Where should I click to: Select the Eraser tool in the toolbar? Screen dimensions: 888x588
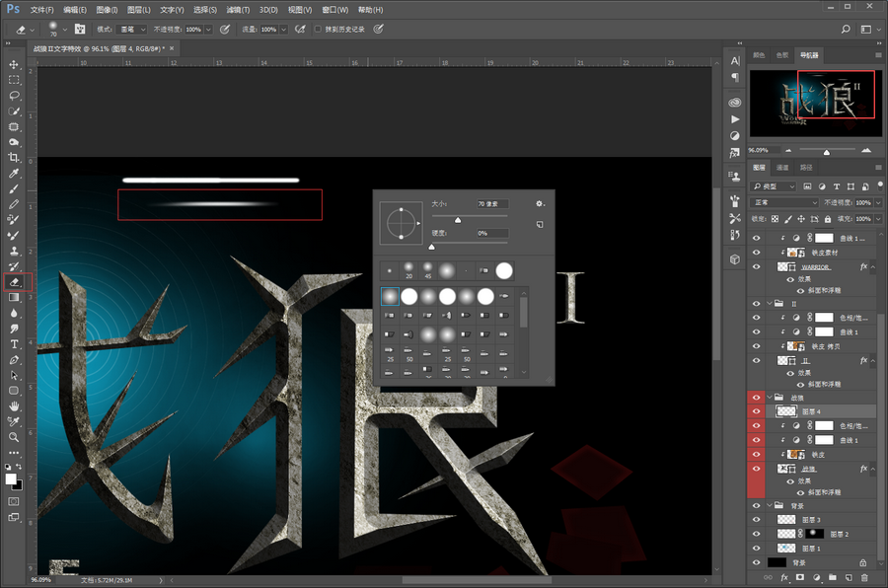click(14, 281)
